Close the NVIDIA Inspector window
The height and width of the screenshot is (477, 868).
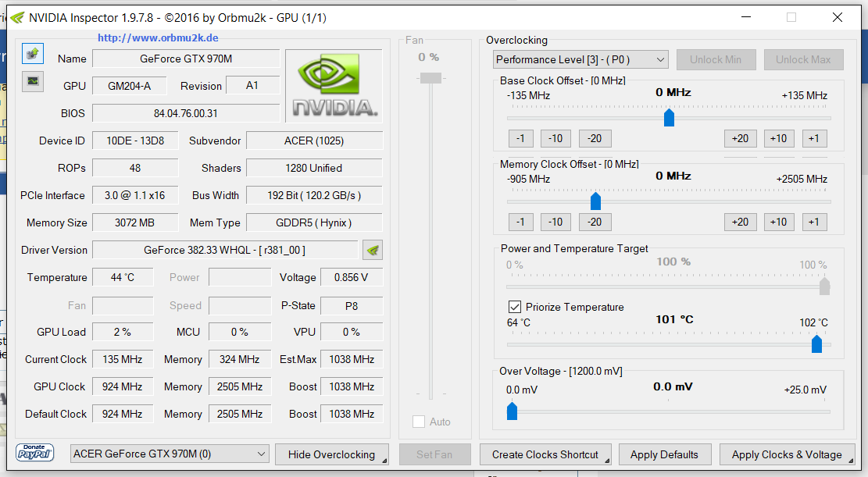(838, 17)
